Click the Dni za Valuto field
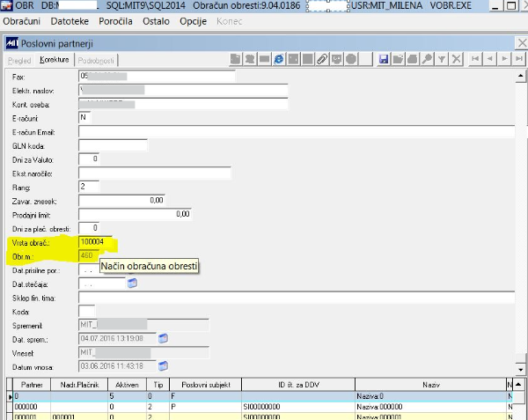Viewport: 528px width, 420px height. coord(89,159)
